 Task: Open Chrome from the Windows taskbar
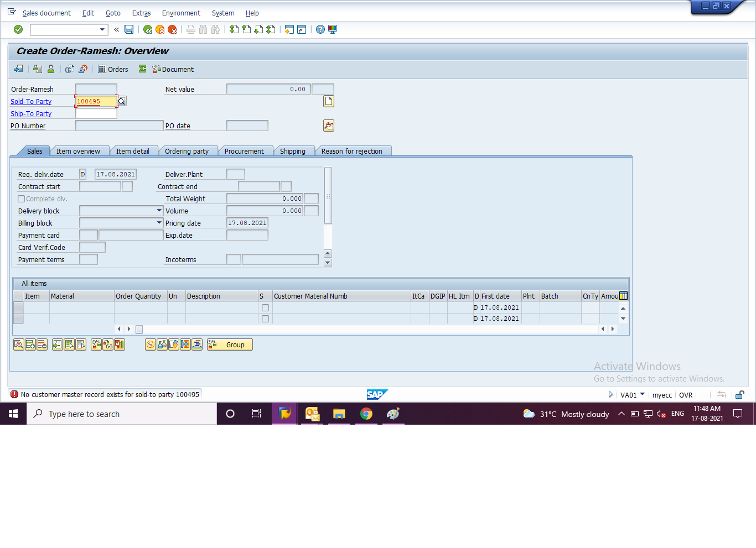[x=366, y=414]
